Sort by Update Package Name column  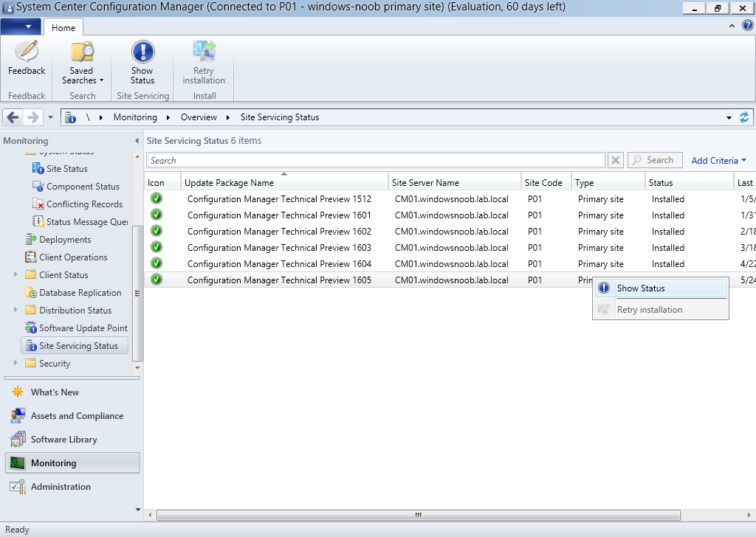[x=284, y=182]
